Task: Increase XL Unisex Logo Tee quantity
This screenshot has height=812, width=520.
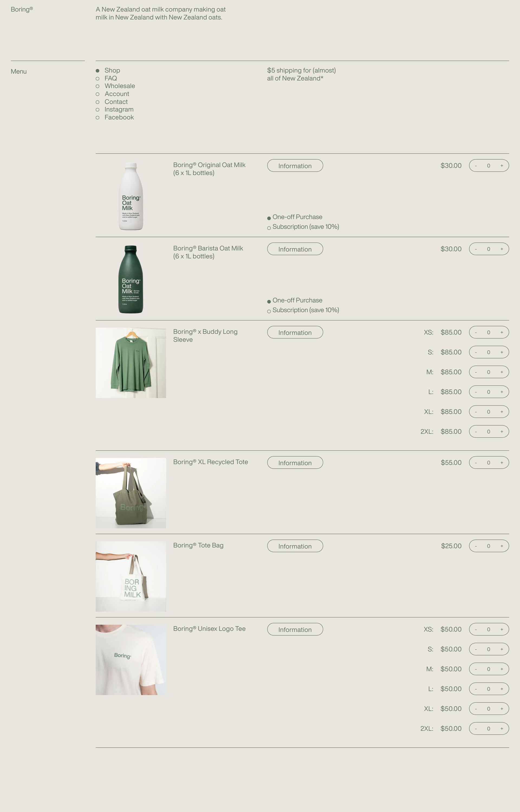Action: [501, 709]
